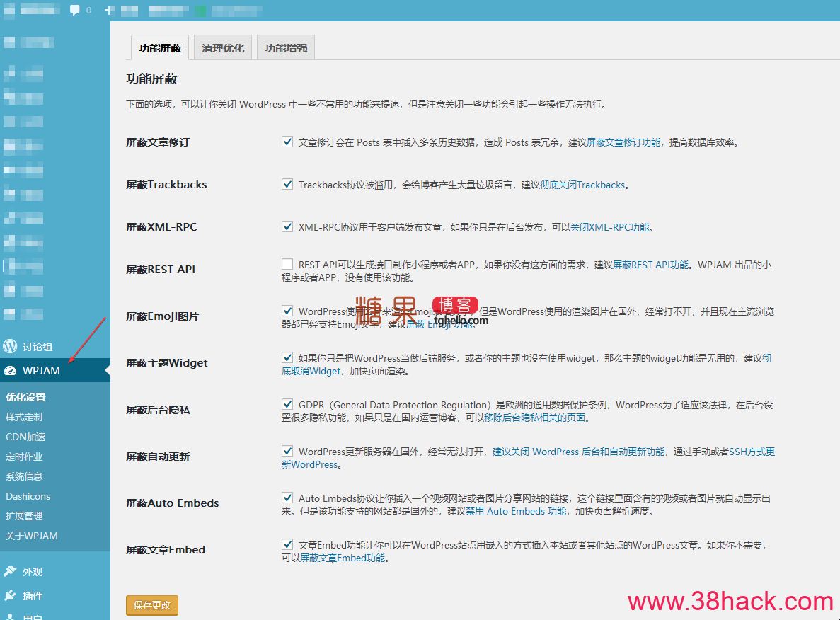
Task: Click the 屏蔽自动更新 setting label
Action: [158, 456]
